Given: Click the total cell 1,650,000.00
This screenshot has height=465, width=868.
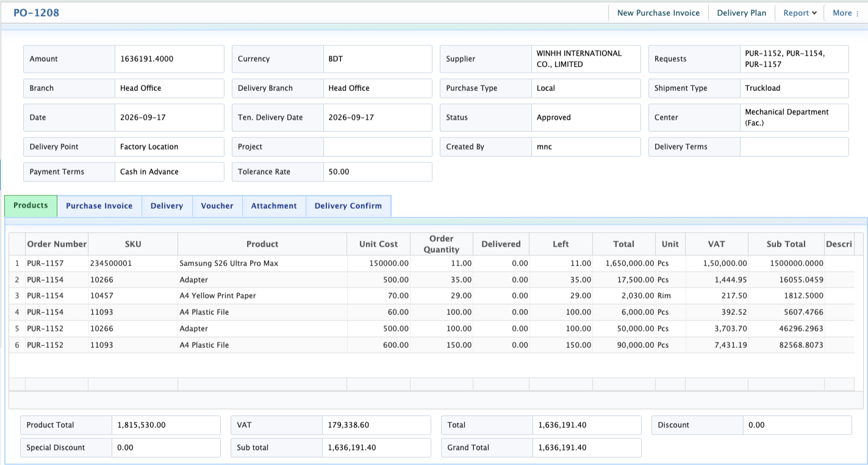Looking at the screenshot, I should pos(630,263).
